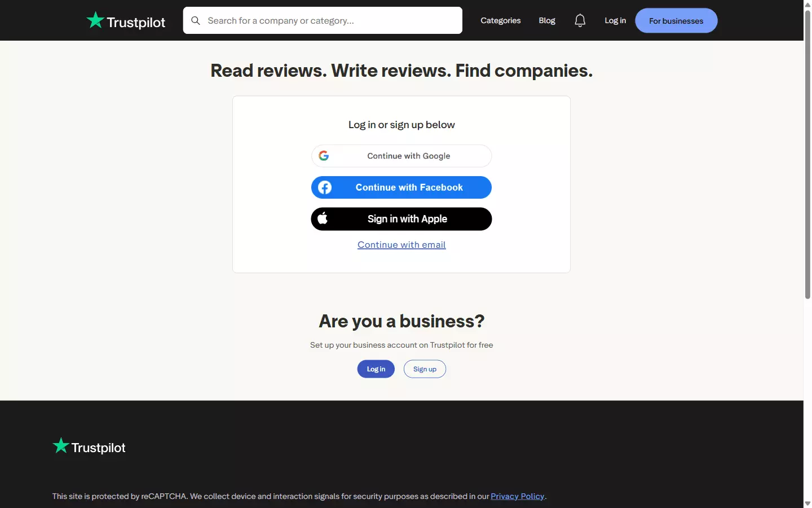This screenshot has width=812, height=508.
Task: Click the Apple logo icon
Action: [x=323, y=218]
